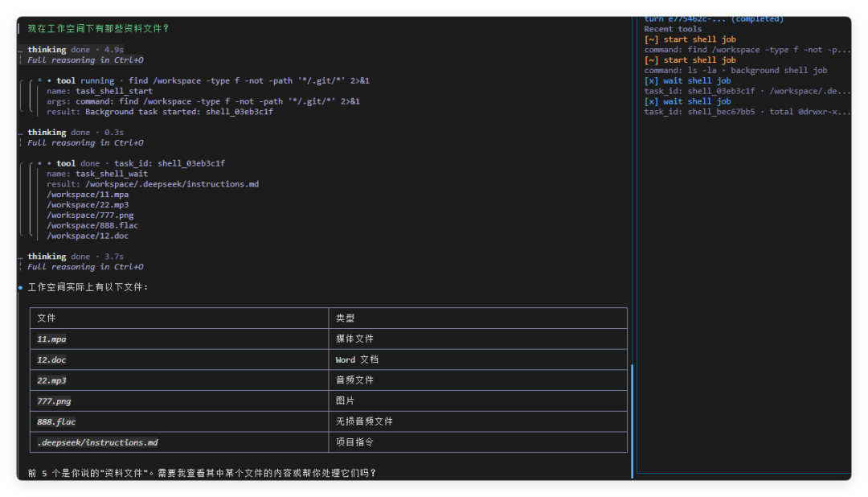Select the 11.mpa table cell
Viewport: 868px width, 497px height.
point(179,339)
